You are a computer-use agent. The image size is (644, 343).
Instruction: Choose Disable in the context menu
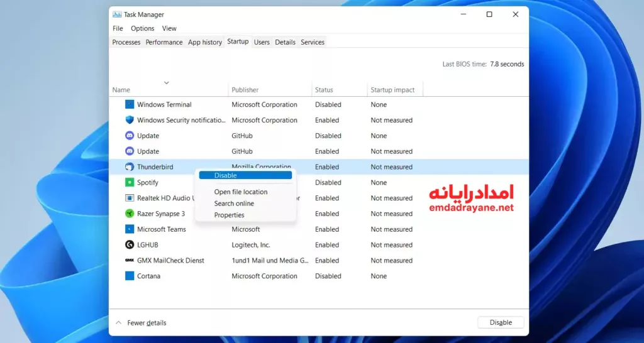coord(245,175)
